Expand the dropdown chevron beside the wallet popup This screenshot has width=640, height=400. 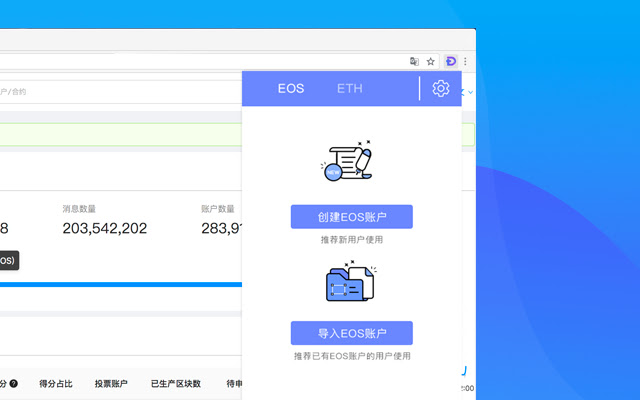tap(470, 92)
